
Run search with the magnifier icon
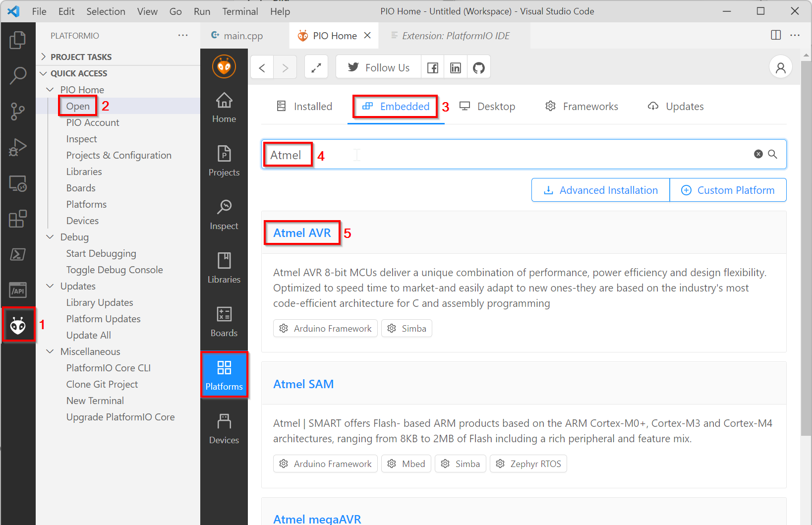(772, 154)
